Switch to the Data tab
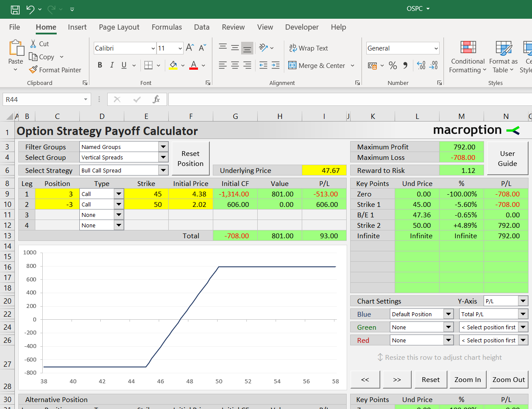The width and height of the screenshot is (532, 409). pos(201,27)
